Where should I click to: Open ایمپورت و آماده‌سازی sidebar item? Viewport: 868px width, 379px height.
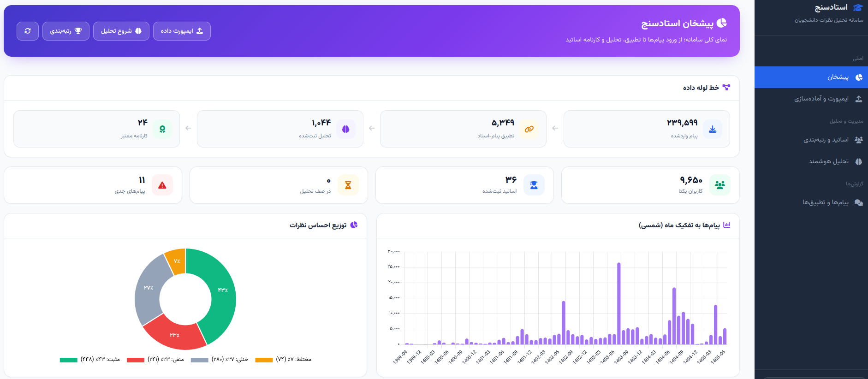811,99
